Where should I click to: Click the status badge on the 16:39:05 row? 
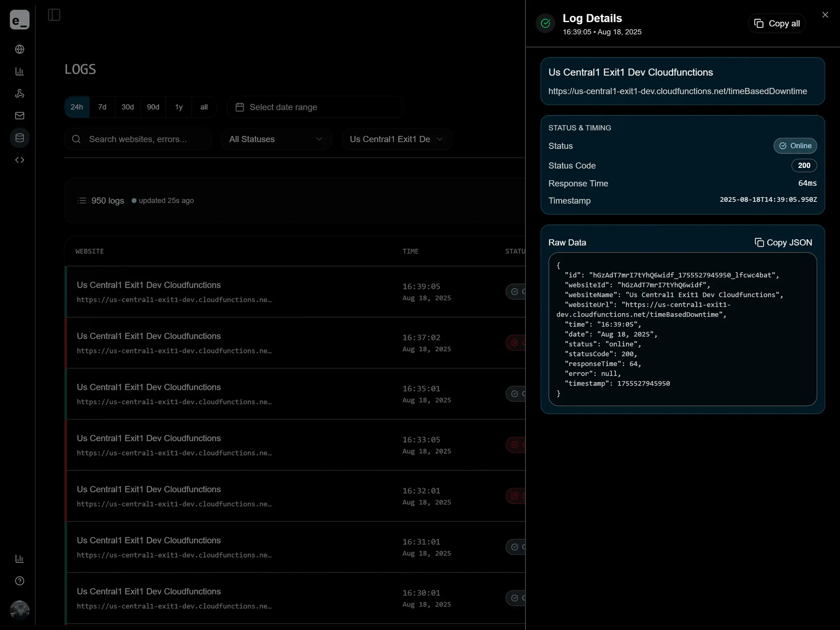point(516,292)
